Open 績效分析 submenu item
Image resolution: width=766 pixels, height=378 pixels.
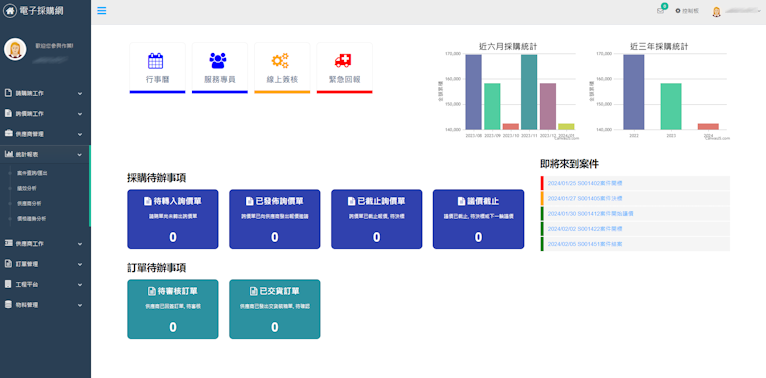point(27,188)
